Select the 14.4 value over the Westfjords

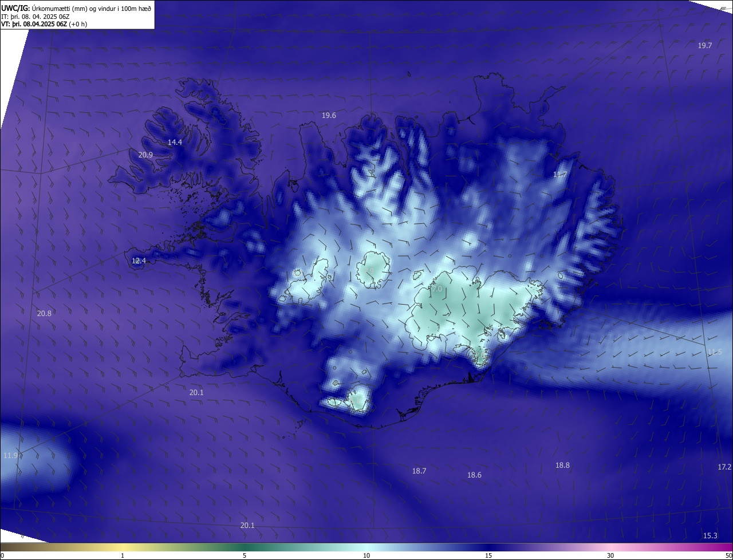(x=175, y=142)
